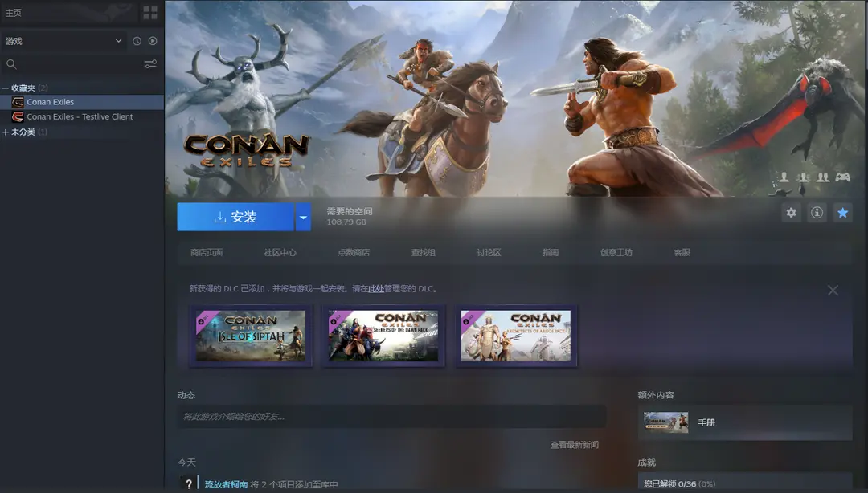Open game information icon
This screenshot has width=868, height=493.
point(817,213)
